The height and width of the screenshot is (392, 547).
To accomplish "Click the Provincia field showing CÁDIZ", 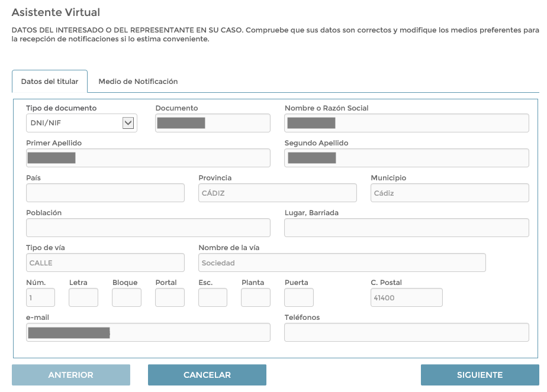I will pyautogui.click(x=277, y=193).
